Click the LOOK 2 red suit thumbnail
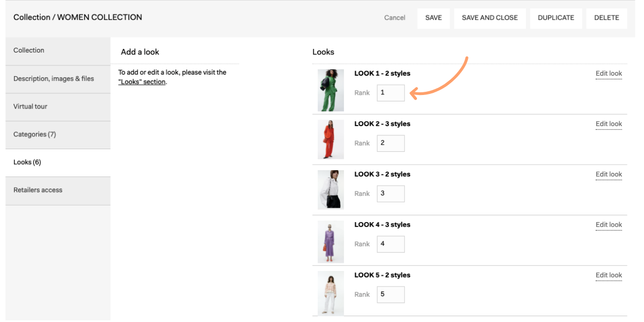The width and height of the screenshot is (644, 322). [x=331, y=140]
